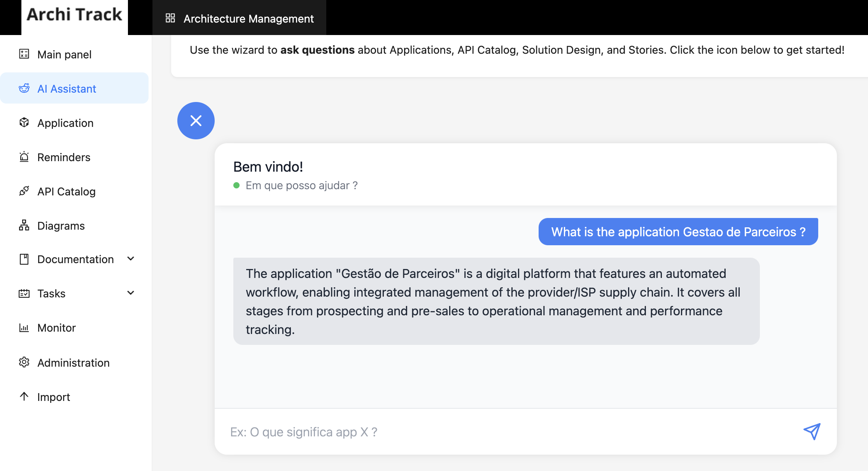868x471 pixels.
Task: Click the Gestão de Parceiros answer bubble
Action: [496, 301]
